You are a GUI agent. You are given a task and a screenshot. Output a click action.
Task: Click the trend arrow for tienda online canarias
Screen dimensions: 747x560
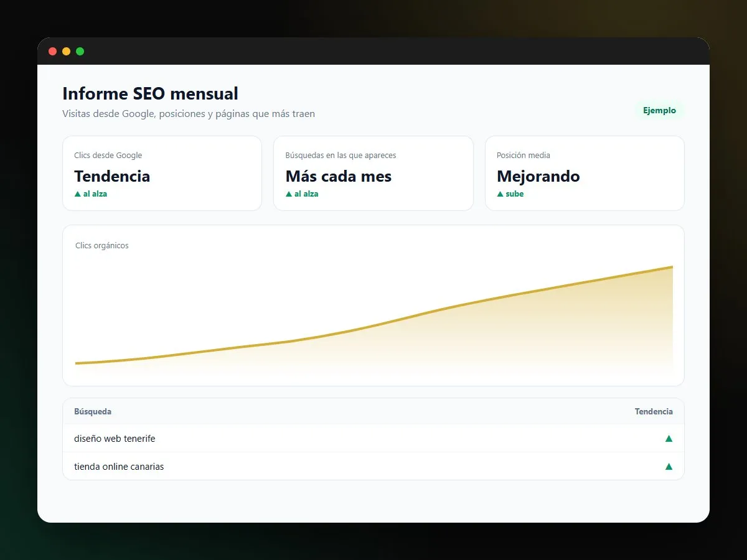point(669,466)
